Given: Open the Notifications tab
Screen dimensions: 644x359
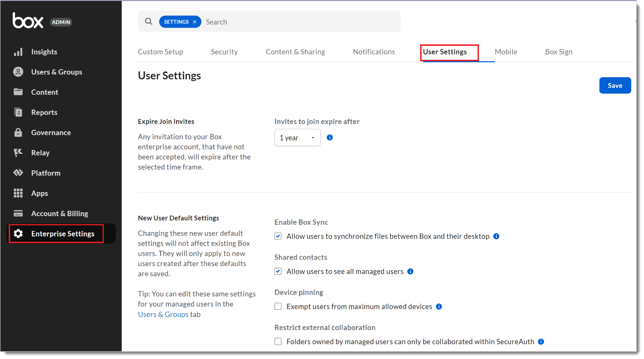Looking at the screenshot, I should click(374, 52).
